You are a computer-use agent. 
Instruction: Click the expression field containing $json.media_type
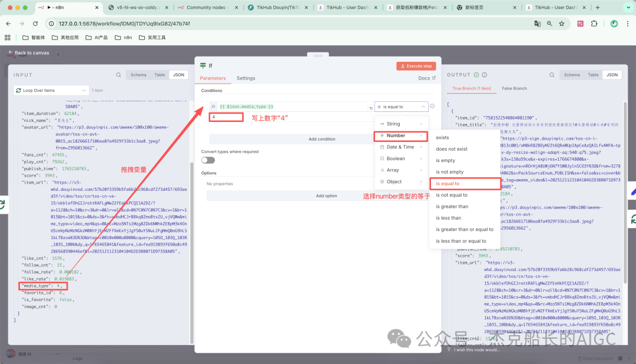click(292, 107)
